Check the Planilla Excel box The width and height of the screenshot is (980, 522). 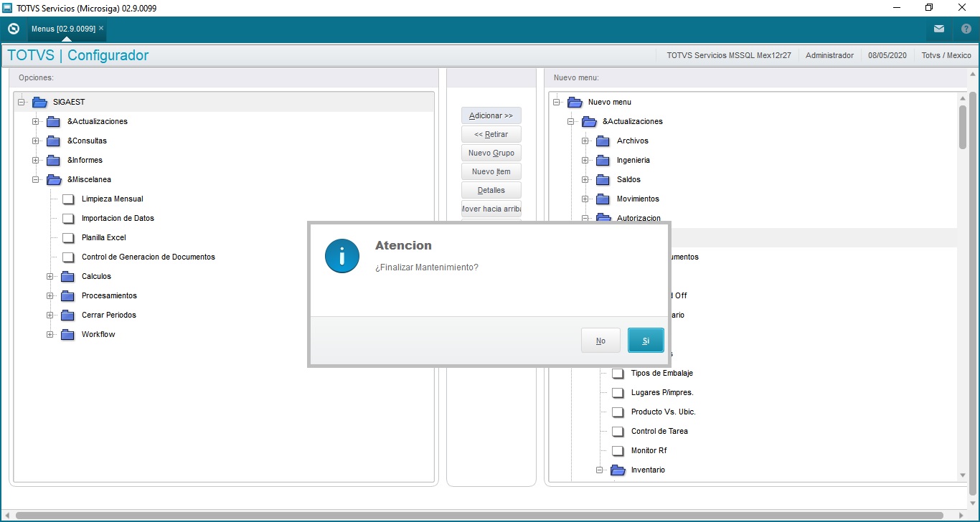click(68, 237)
